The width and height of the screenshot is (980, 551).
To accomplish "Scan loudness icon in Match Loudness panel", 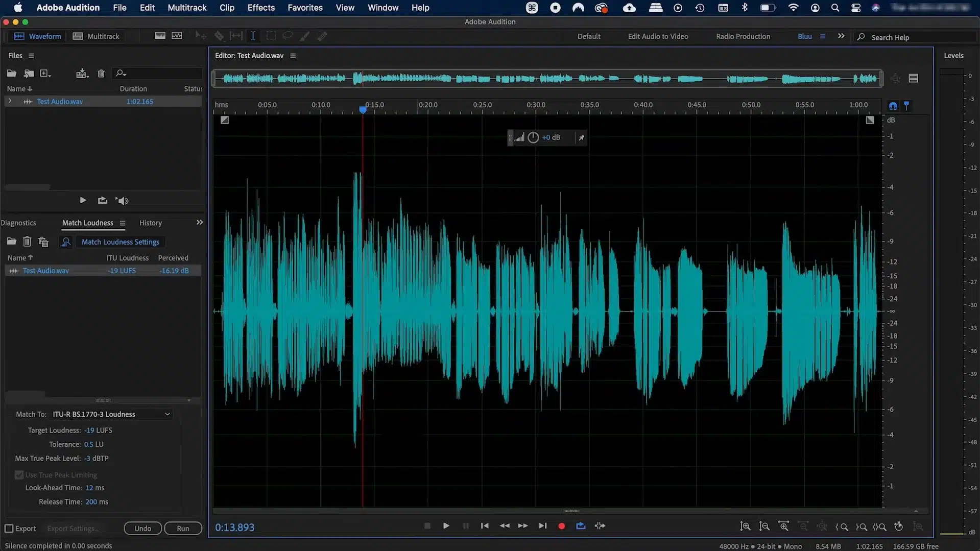I will 65,242.
